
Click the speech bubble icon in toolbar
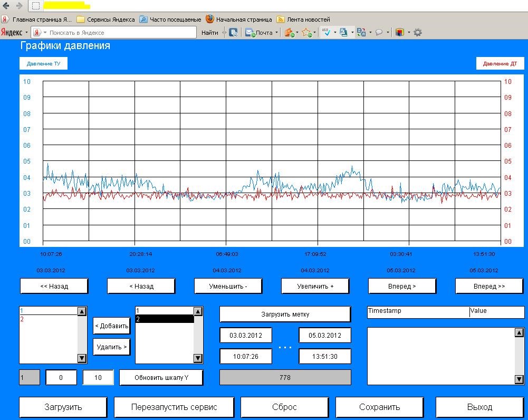[x=379, y=32]
